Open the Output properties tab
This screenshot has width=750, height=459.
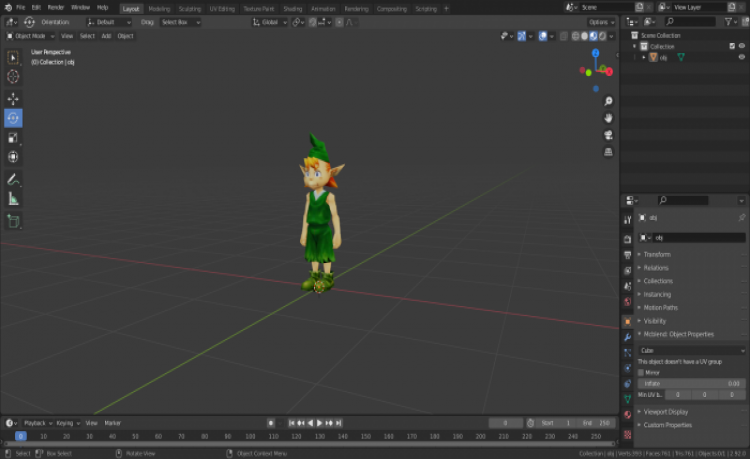coord(628,254)
